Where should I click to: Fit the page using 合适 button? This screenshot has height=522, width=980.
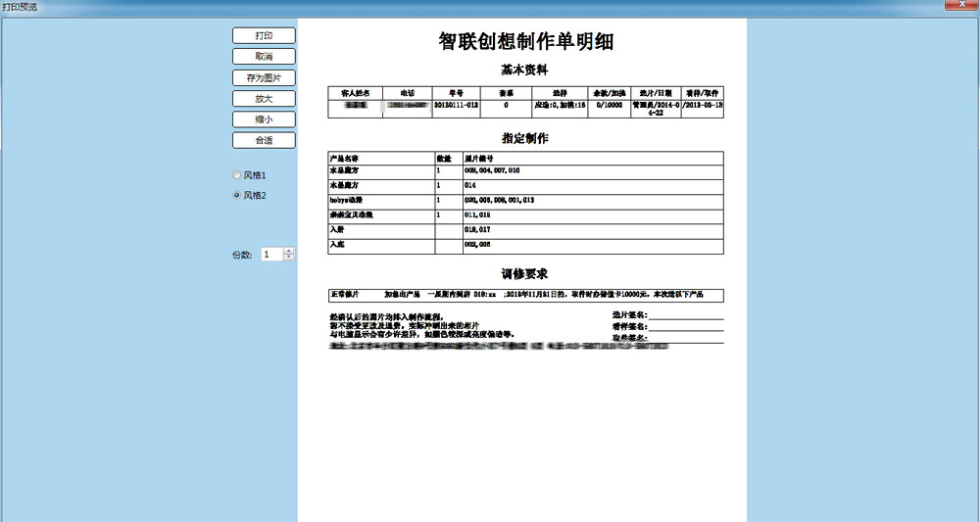[264, 140]
